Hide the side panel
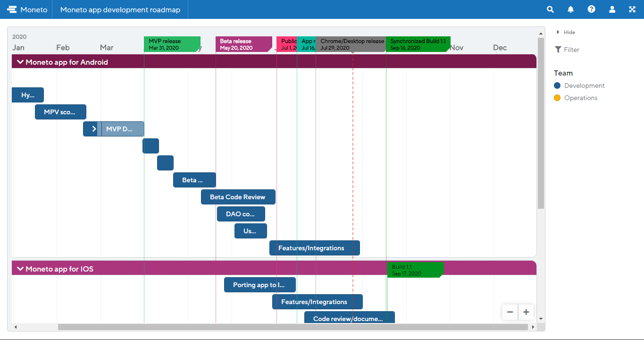The width and height of the screenshot is (644, 340). click(566, 32)
